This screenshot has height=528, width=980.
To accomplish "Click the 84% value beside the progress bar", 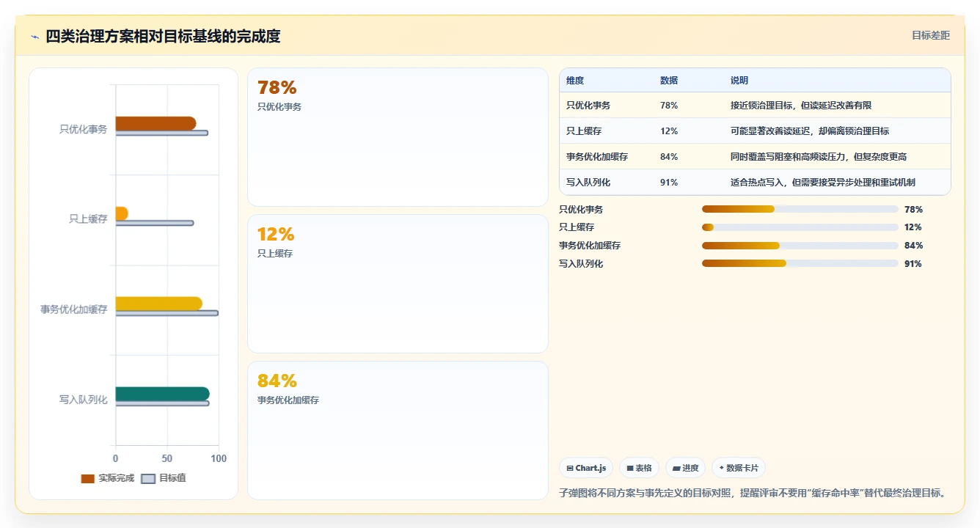I will 913,246.
